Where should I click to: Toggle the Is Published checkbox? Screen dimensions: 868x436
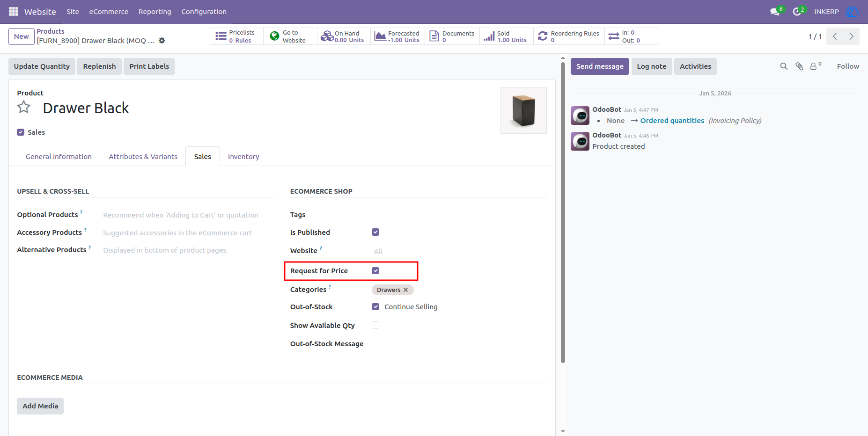click(x=375, y=232)
